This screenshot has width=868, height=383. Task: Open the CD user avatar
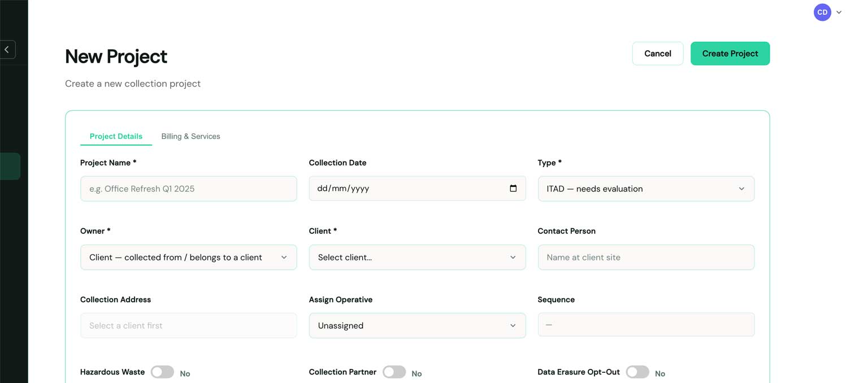[x=822, y=12]
